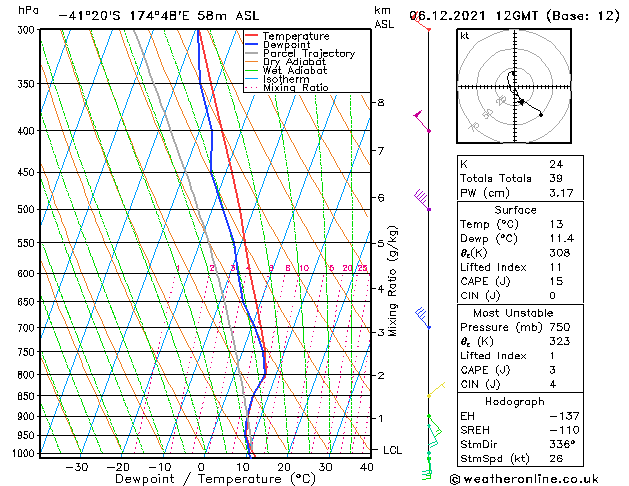Click the Surface CAPE (J) value 15
This screenshot has height=486, width=629.
point(556,281)
